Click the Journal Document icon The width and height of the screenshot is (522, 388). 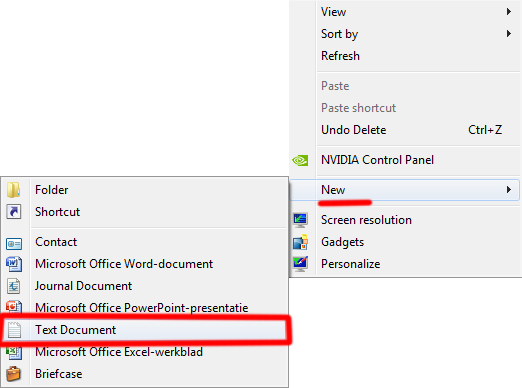pyautogui.click(x=14, y=286)
